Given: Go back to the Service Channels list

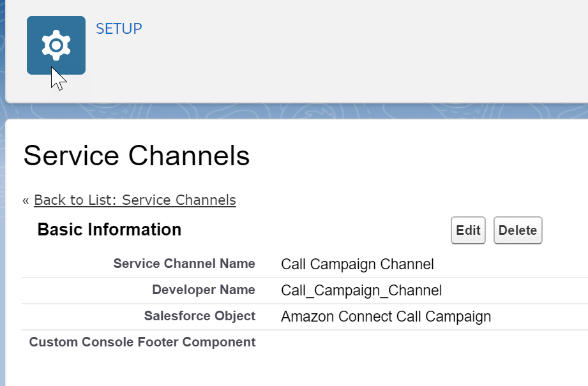Looking at the screenshot, I should click(135, 200).
